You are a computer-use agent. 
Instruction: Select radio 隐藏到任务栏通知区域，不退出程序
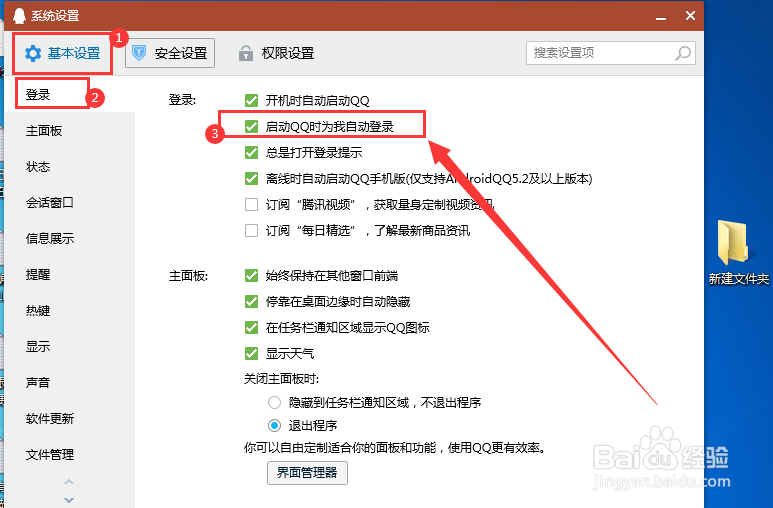click(275, 403)
